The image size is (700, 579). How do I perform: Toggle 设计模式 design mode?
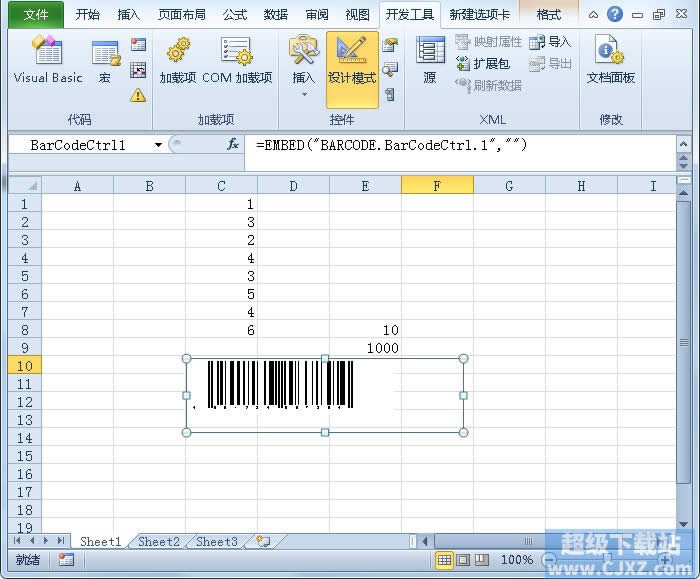pyautogui.click(x=352, y=69)
